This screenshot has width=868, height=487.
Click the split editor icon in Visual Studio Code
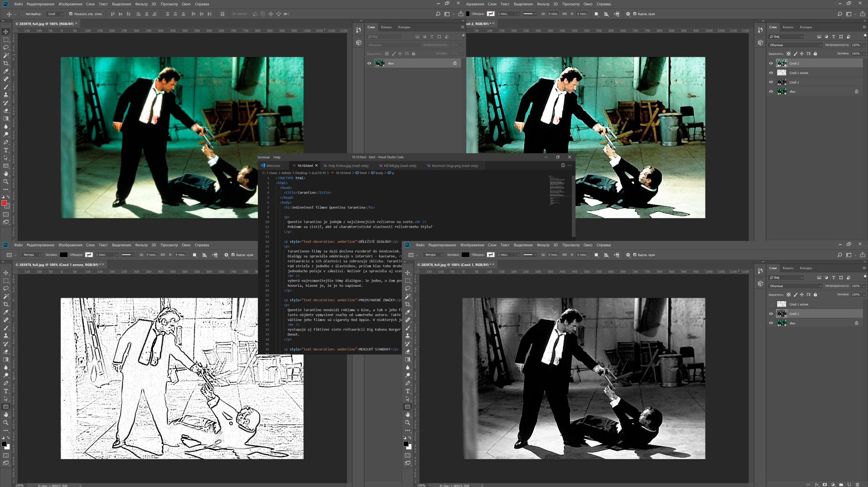click(563, 165)
